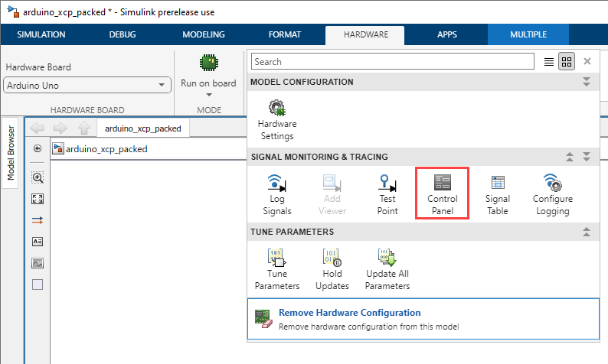Click Run on board button
Image resolution: width=608 pixels, height=364 pixels.
pos(208,71)
